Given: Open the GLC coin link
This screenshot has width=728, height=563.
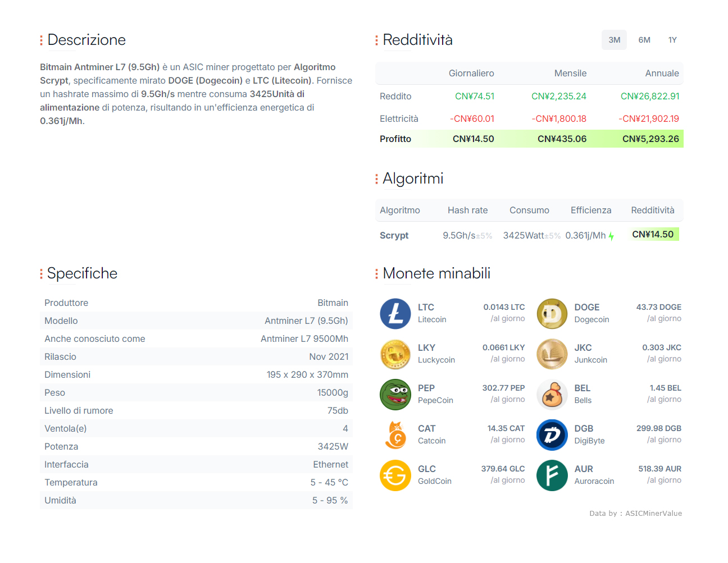Looking at the screenshot, I should tap(427, 469).
